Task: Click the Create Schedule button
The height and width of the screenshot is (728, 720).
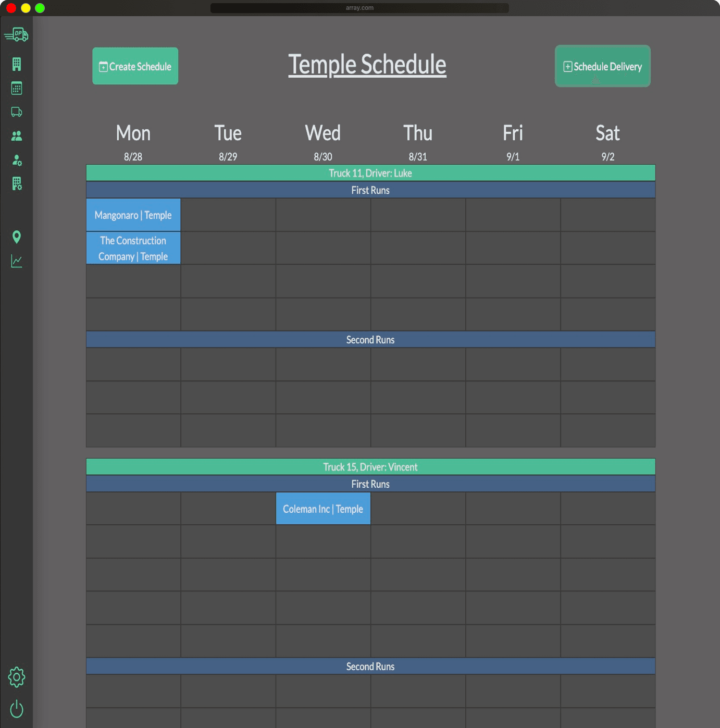Action: tap(135, 66)
